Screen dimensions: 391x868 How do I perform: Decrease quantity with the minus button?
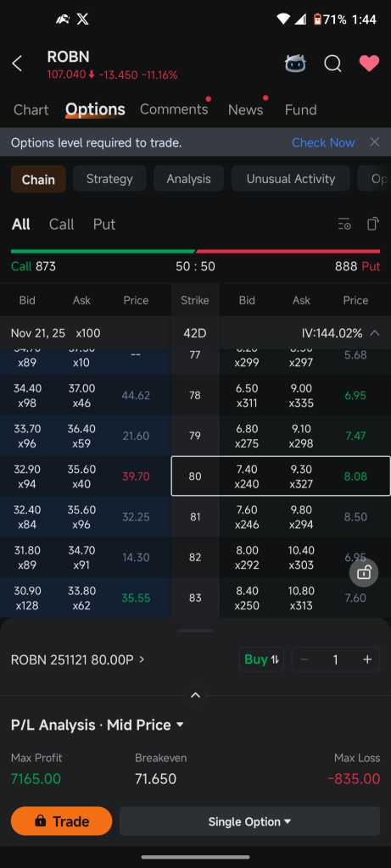(x=304, y=659)
